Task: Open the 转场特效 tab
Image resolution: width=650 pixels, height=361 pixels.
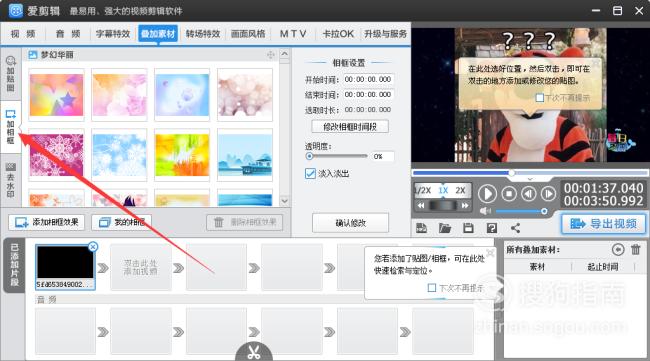Action: tap(203, 34)
